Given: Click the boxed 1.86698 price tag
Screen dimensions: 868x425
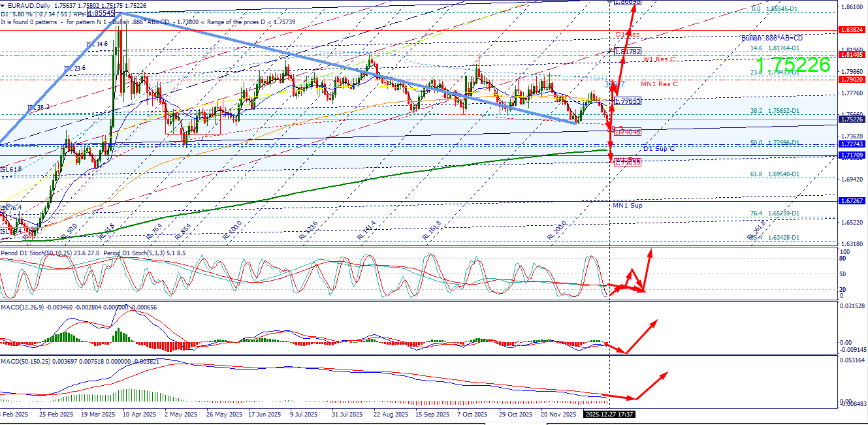Looking at the screenshot, I should tap(628, 3).
